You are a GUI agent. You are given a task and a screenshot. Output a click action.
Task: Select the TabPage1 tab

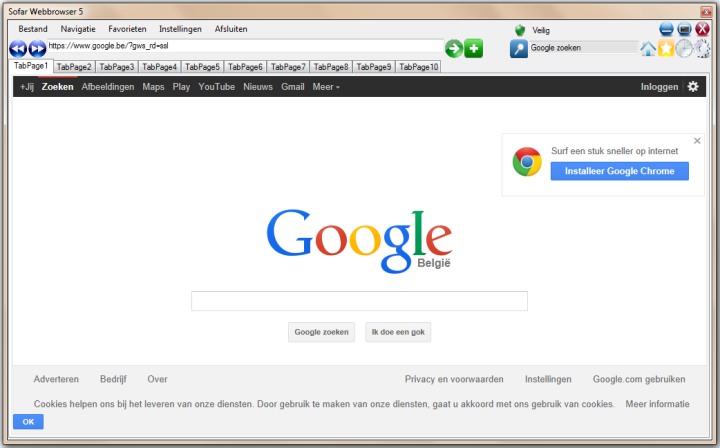31,66
